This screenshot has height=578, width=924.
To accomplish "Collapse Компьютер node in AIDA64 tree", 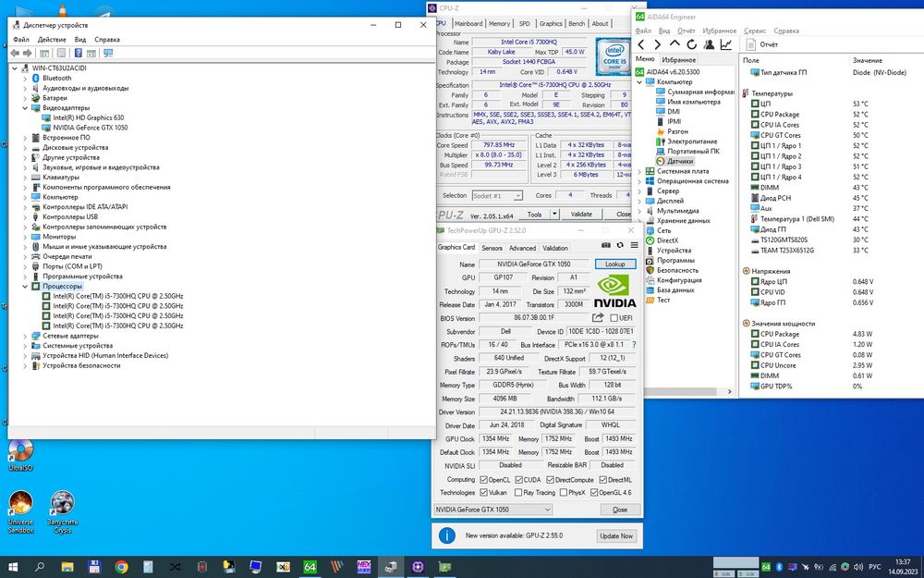I will (639, 82).
